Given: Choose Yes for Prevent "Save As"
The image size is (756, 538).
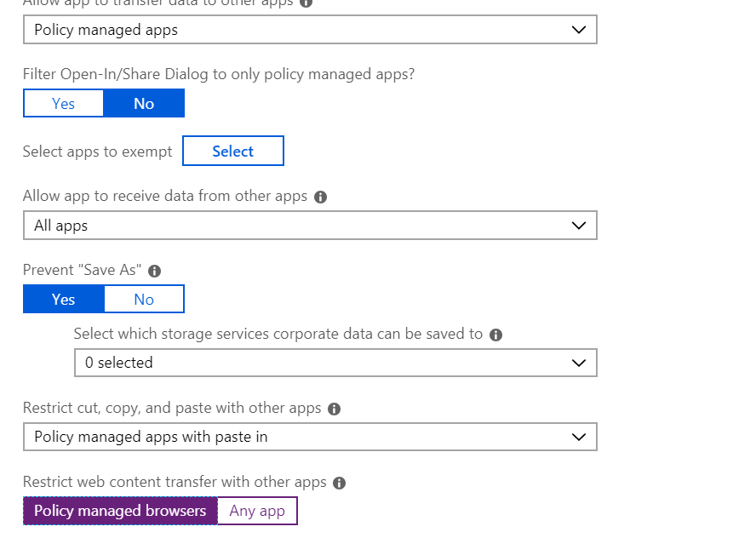Looking at the screenshot, I should (64, 300).
